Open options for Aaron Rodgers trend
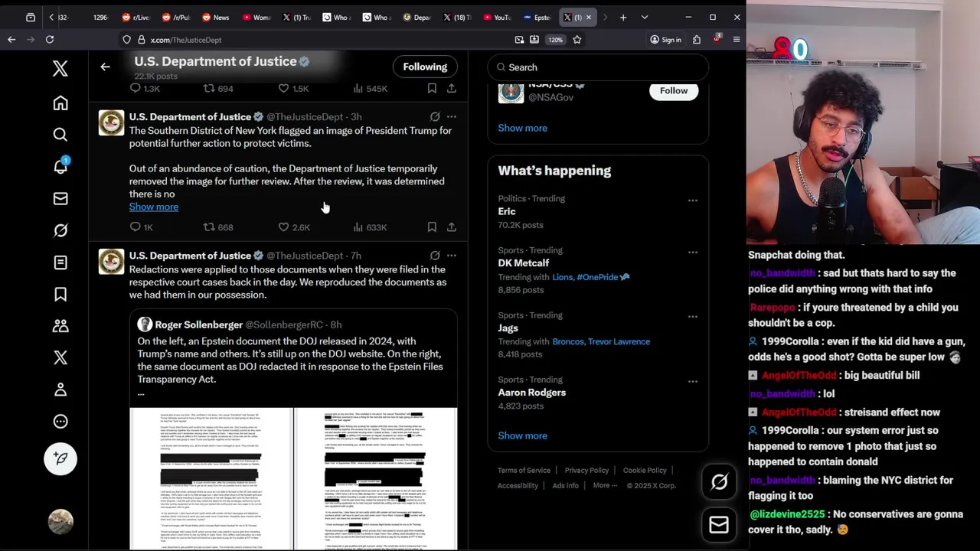The width and height of the screenshot is (980, 551). click(692, 382)
